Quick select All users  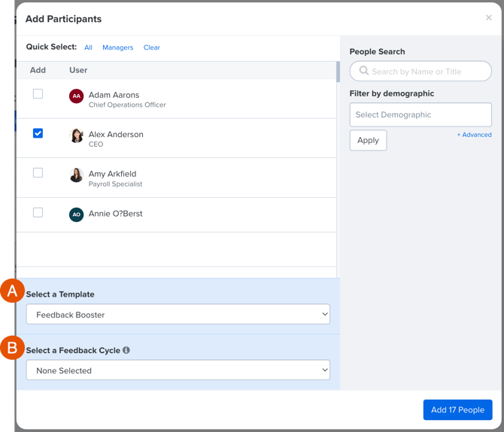click(x=88, y=47)
